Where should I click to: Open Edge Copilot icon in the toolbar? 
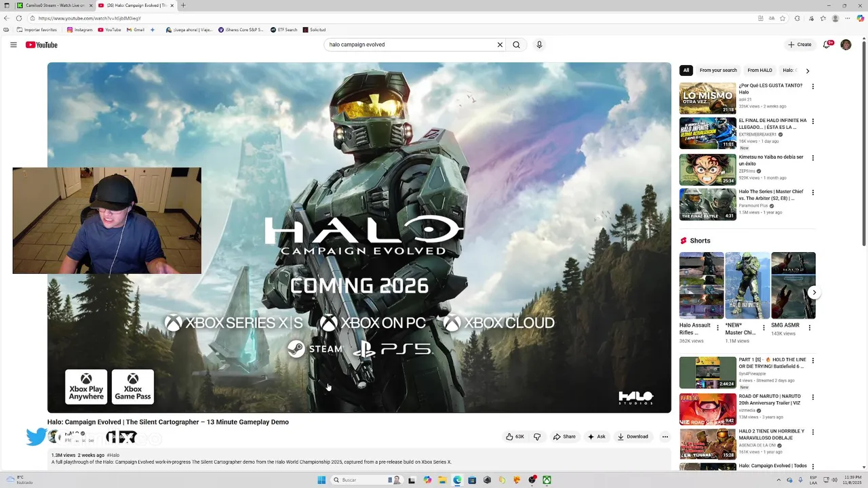[861, 18]
